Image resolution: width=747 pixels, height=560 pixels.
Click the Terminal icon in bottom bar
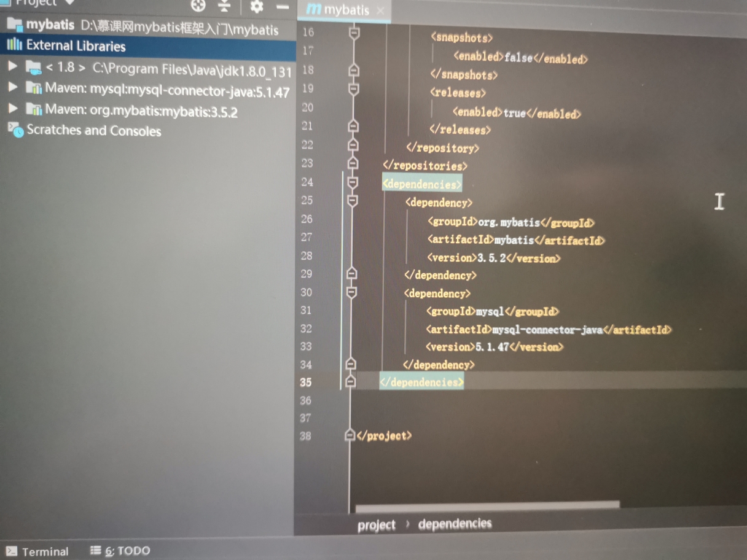[12, 551]
